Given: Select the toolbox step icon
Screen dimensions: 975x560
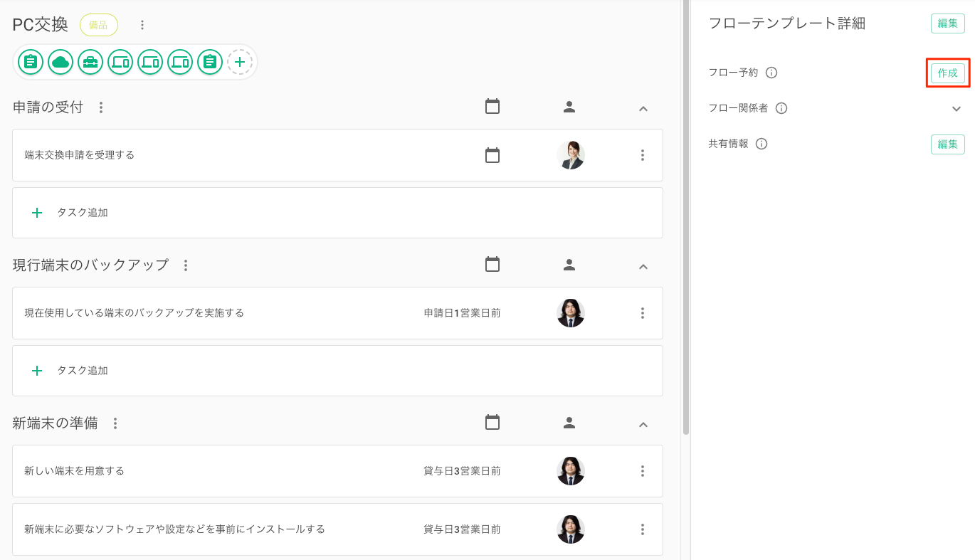Looking at the screenshot, I should coord(90,62).
